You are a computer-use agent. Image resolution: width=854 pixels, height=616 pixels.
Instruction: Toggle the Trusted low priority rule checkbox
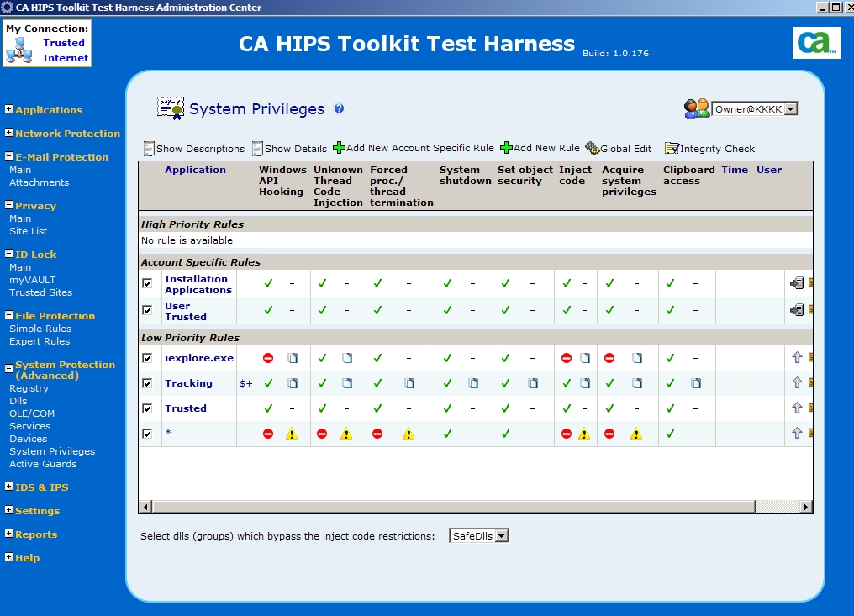pyautogui.click(x=147, y=408)
